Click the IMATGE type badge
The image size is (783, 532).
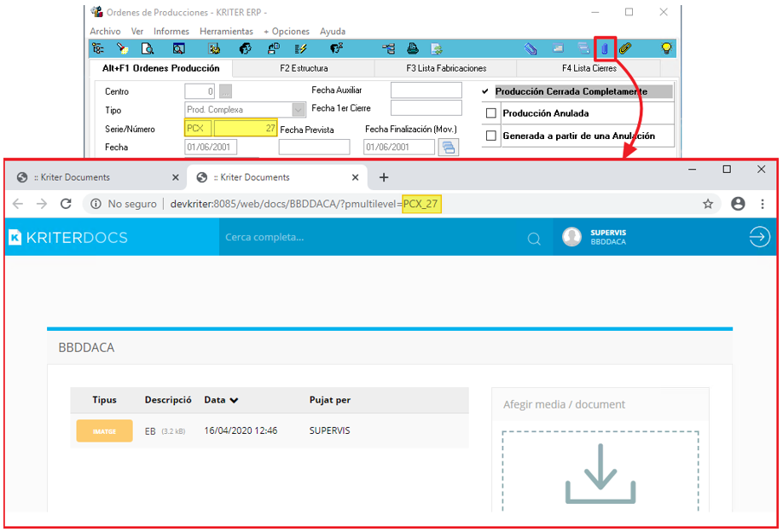pos(104,431)
